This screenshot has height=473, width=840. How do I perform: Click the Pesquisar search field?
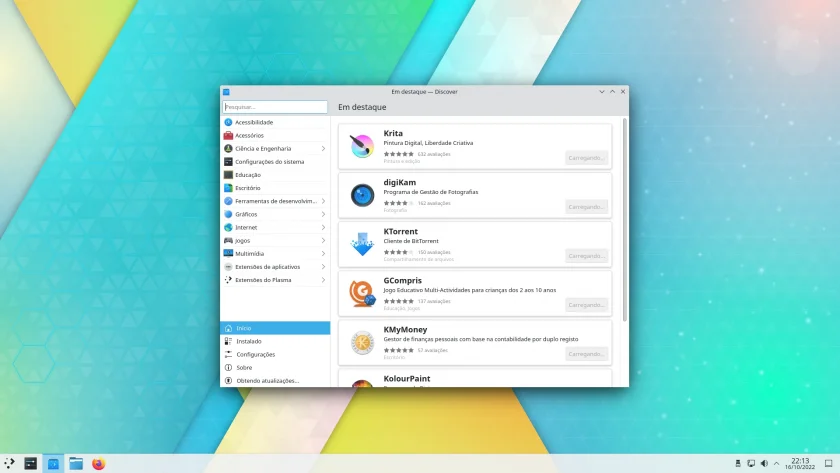275,107
